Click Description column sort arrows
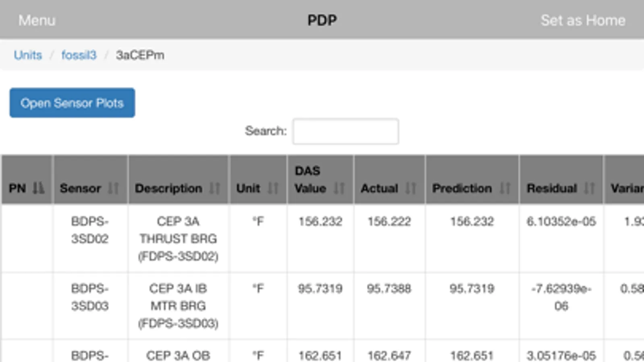This screenshot has width=644, height=362. [x=215, y=188]
